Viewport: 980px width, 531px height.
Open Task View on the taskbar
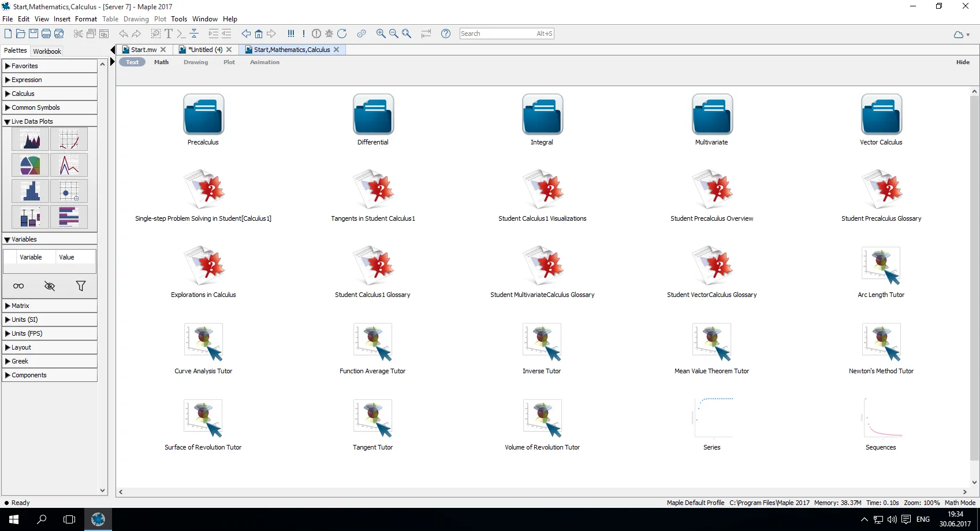coord(69,519)
